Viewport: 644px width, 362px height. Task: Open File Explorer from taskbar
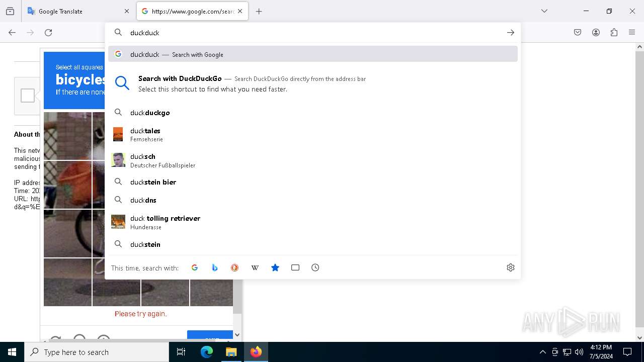click(231, 352)
